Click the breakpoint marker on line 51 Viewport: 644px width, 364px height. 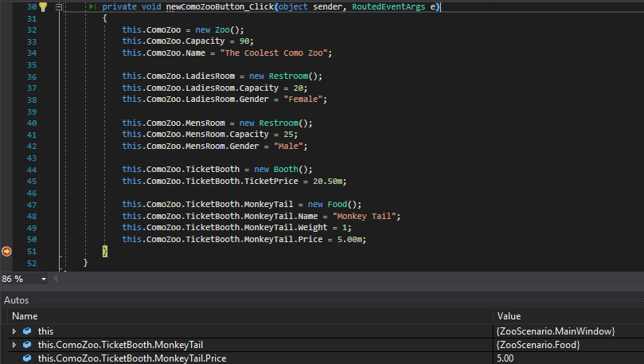7,251
